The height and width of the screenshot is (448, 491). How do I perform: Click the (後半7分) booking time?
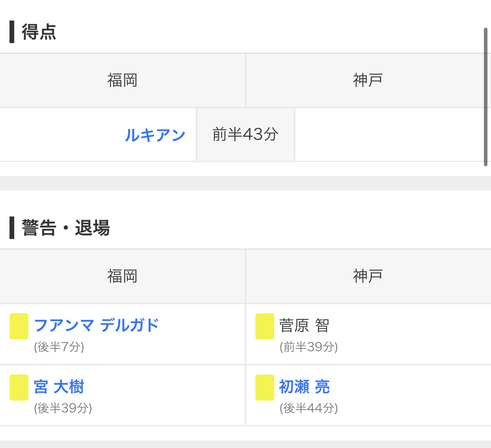[59, 347]
